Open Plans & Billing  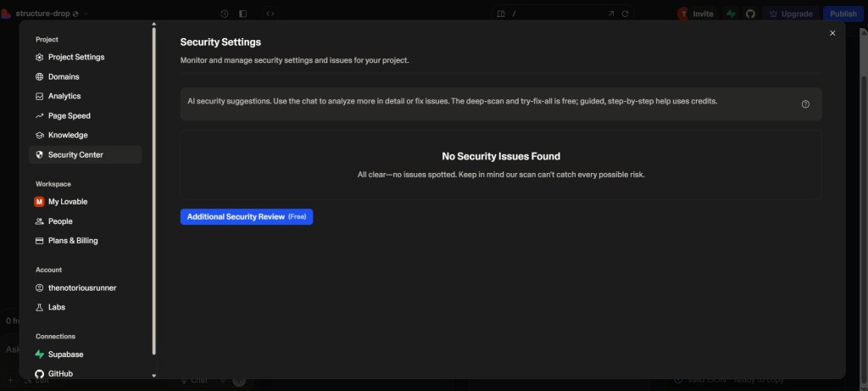pyautogui.click(x=73, y=241)
